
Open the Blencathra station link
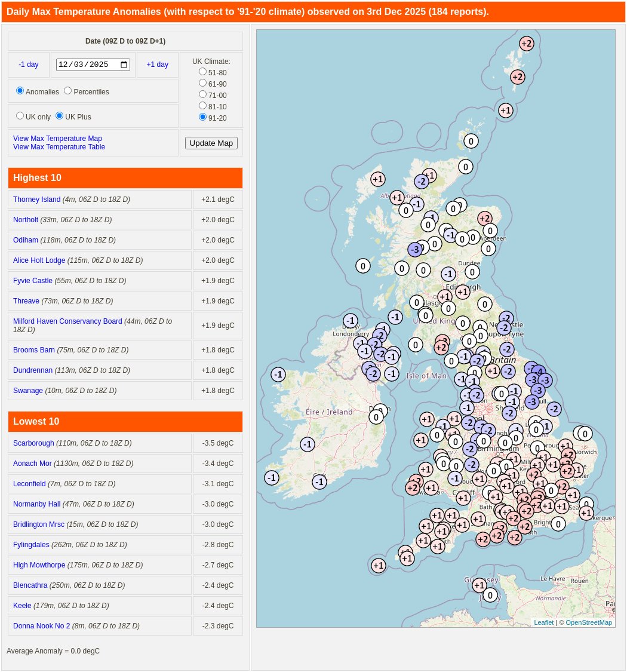coord(30,585)
